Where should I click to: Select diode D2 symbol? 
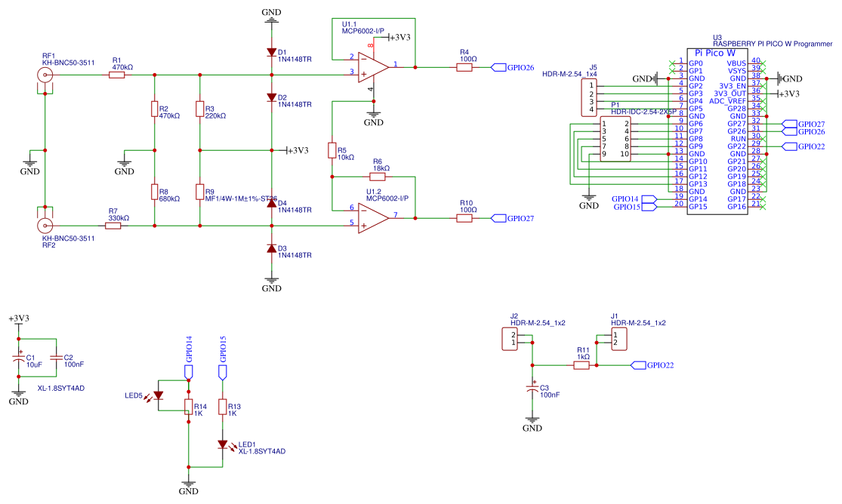pos(272,97)
